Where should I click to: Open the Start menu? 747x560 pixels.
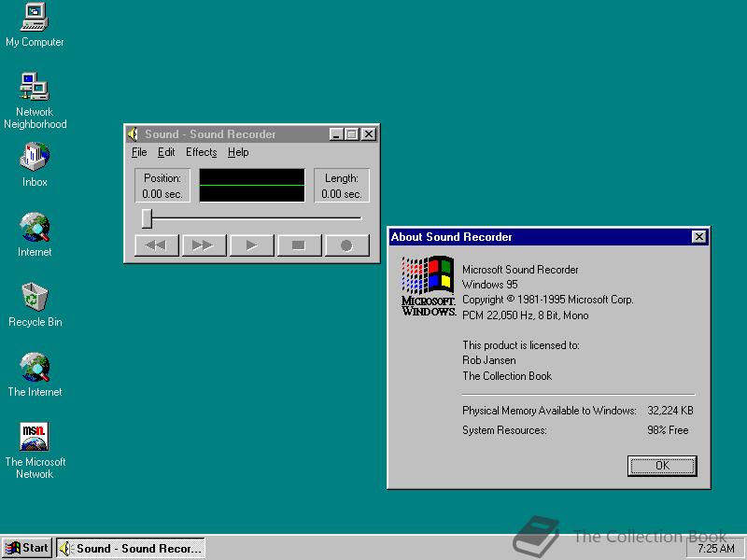pos(27,548)
